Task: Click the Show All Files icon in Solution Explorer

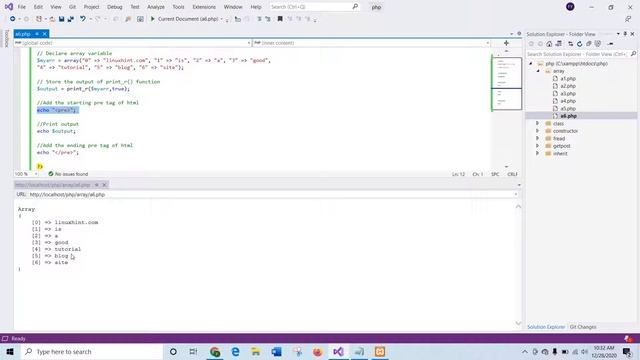Action: pos(598,44)
